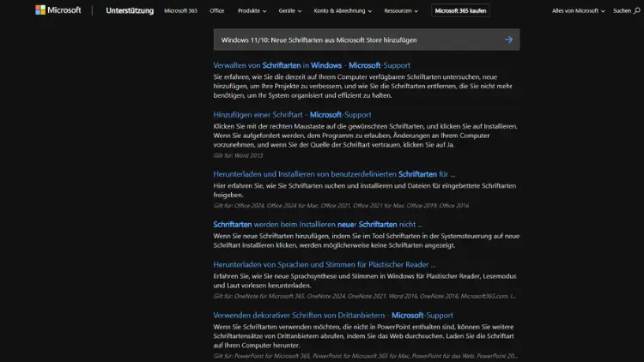Click the 'Gilt für: OneNote für Microsoft 365' line
This screenshot has width=644, height=362.
pos(365,296)
